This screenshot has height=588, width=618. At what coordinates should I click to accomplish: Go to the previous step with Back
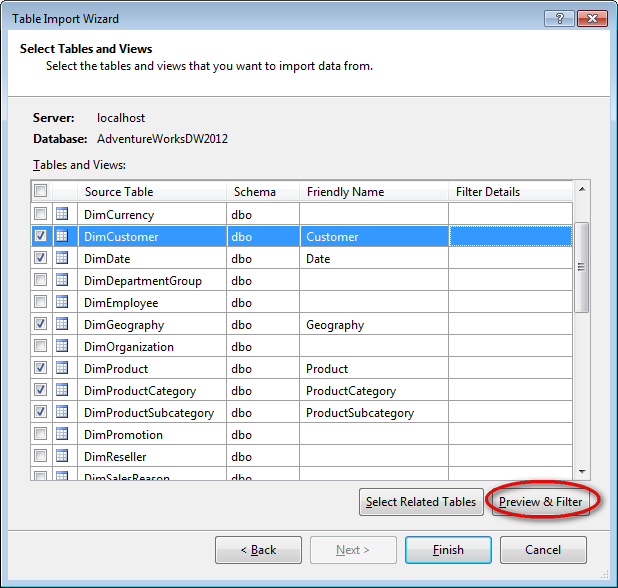pyautogui.click(x=258, y=550)
